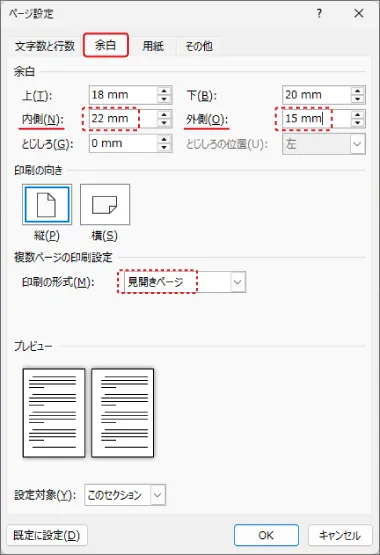
Task: Click the help question mark icon
Action: click(x=319, y=13)
